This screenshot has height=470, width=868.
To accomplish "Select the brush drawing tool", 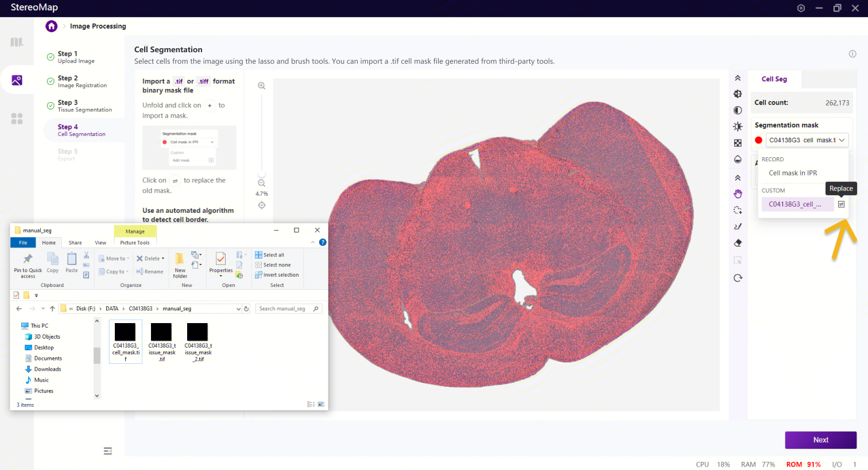I will (738, 227).
